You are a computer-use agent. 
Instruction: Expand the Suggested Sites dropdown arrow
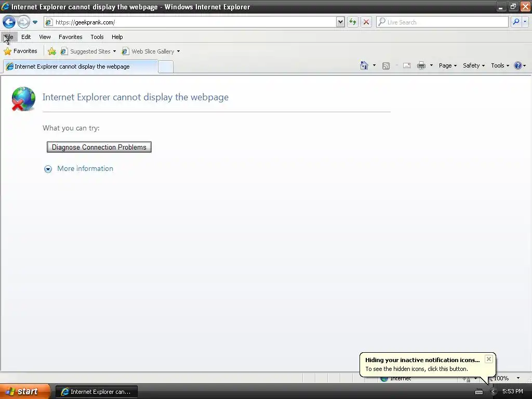(114, 51)
